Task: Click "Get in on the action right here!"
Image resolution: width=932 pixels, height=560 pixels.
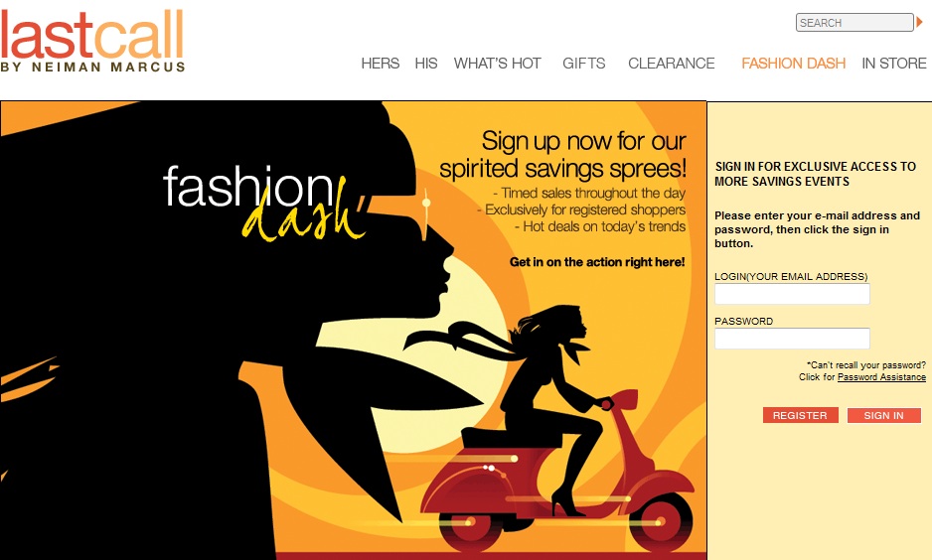Action: coord(597,262)
